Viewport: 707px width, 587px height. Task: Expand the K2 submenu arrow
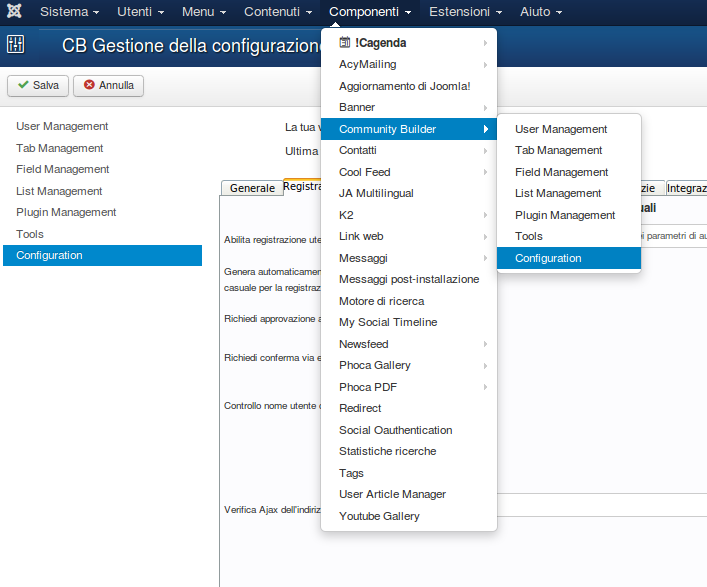[485, 215]
